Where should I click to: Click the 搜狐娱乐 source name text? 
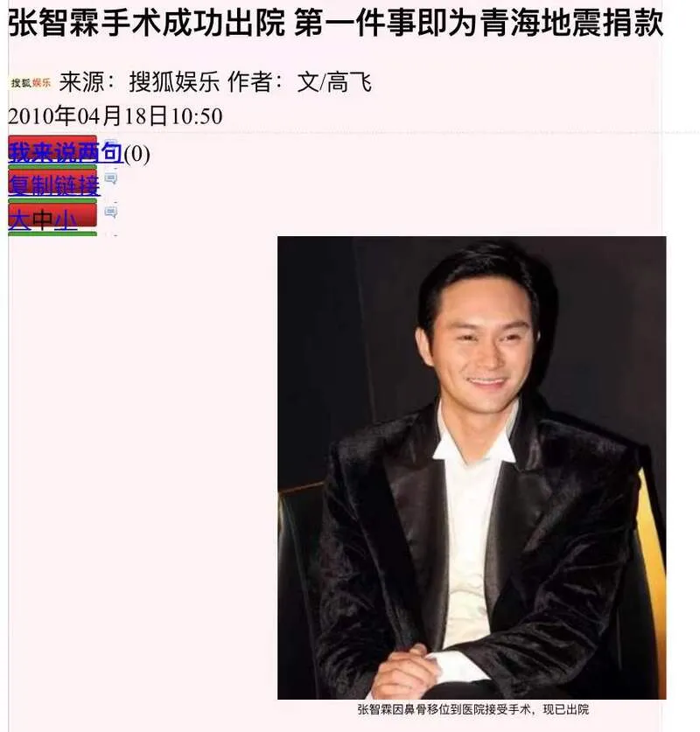[x=174, y=82]
